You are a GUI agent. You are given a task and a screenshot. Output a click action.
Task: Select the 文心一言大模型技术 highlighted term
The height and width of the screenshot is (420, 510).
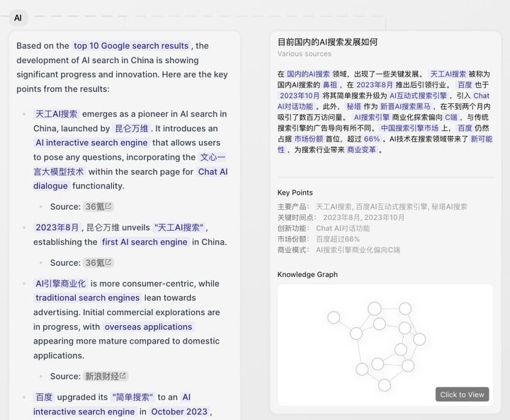pos(212,157)
